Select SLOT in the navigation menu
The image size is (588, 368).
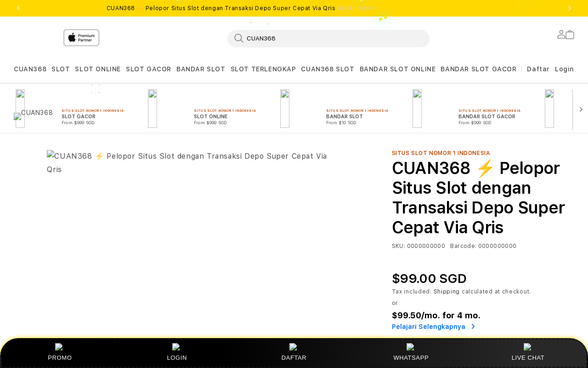click(x=61, y=69)
